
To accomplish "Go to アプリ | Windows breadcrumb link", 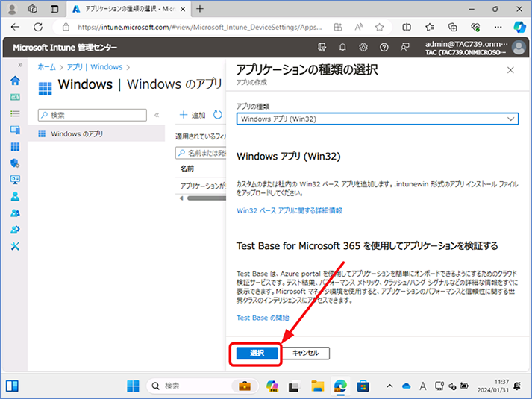I will click(x=95, y=67).
